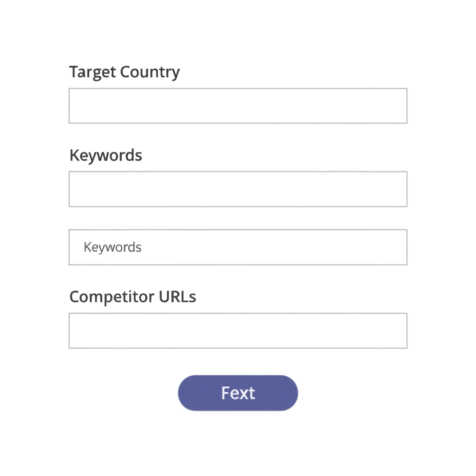This screenshot has width=476, height=476.
Task: Click the field just above Competitor URLs label
Action: [x=238, y=247]
